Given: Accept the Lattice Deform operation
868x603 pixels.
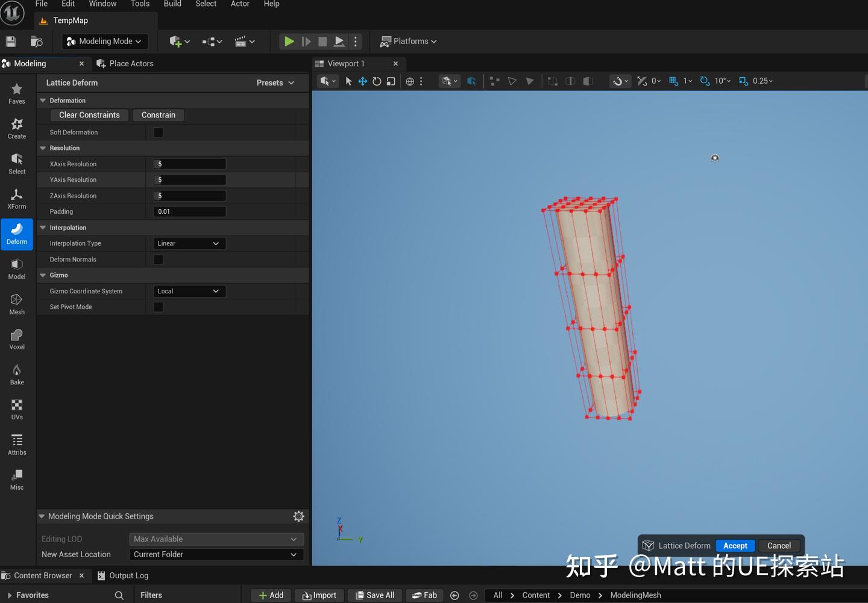Looking at the screenshot, I should point(735,545).
